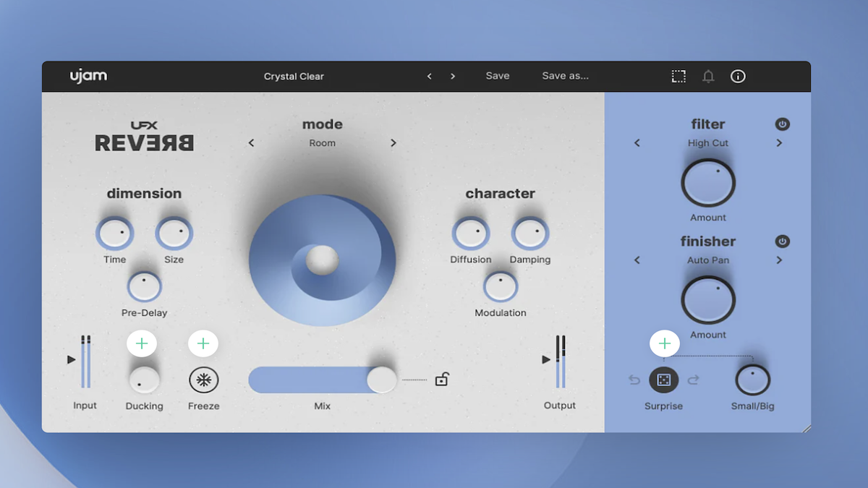Click the large blue central disc

coord(322,260)
